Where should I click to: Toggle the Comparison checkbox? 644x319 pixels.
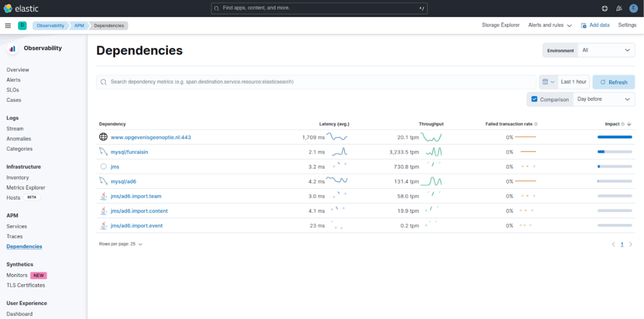pyautogui.click(x=534, y=99)
